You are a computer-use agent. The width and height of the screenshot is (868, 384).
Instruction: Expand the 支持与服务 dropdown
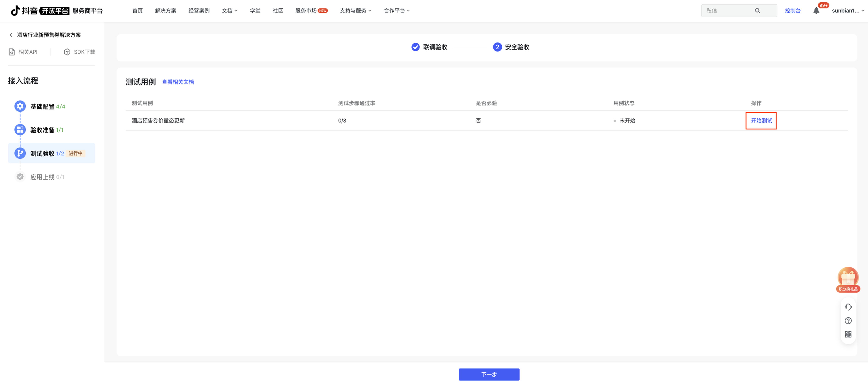[x=355, y=11]
